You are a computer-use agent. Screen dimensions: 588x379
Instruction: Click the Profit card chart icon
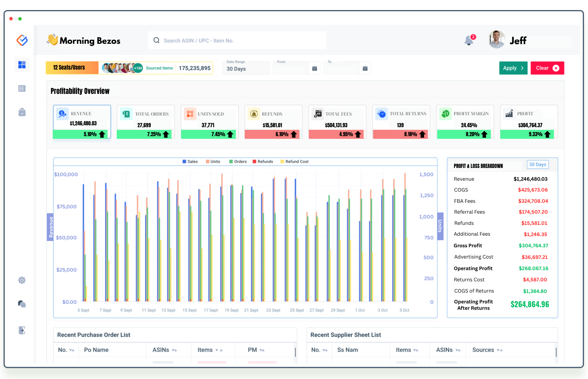(x=509, y=113)
